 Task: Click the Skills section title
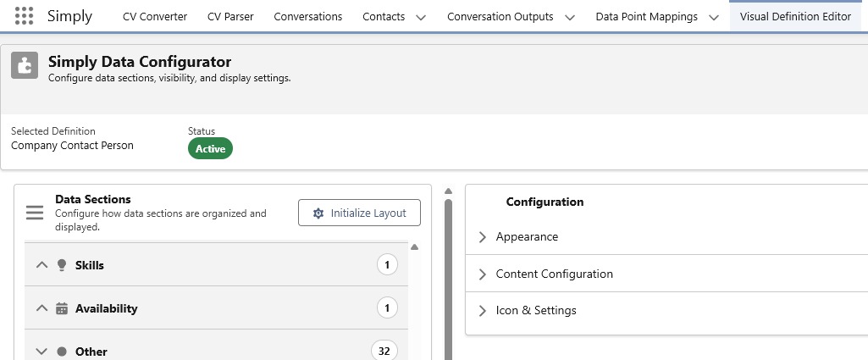click(90, 265)
